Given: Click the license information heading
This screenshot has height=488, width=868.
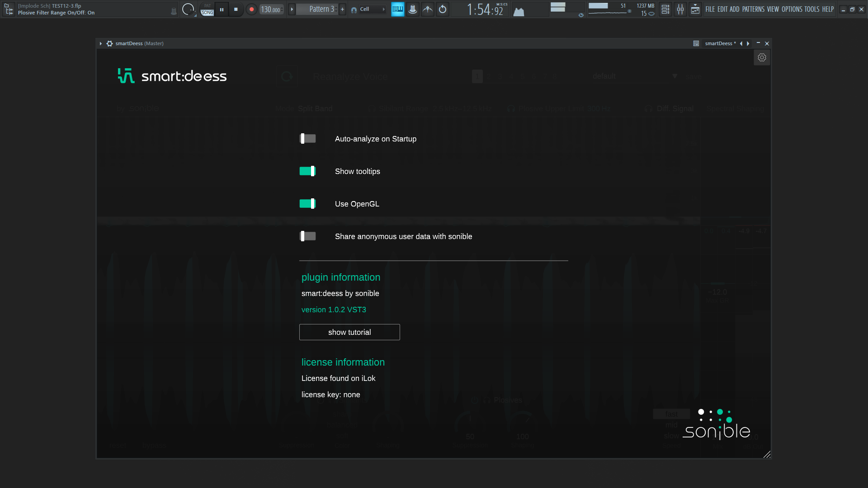Looking at the screenshot, I should coord(343,362).
